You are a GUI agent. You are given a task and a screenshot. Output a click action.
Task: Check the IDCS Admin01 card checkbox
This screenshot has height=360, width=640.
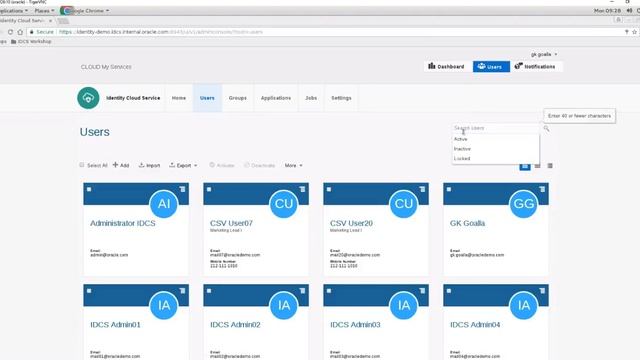89,291
